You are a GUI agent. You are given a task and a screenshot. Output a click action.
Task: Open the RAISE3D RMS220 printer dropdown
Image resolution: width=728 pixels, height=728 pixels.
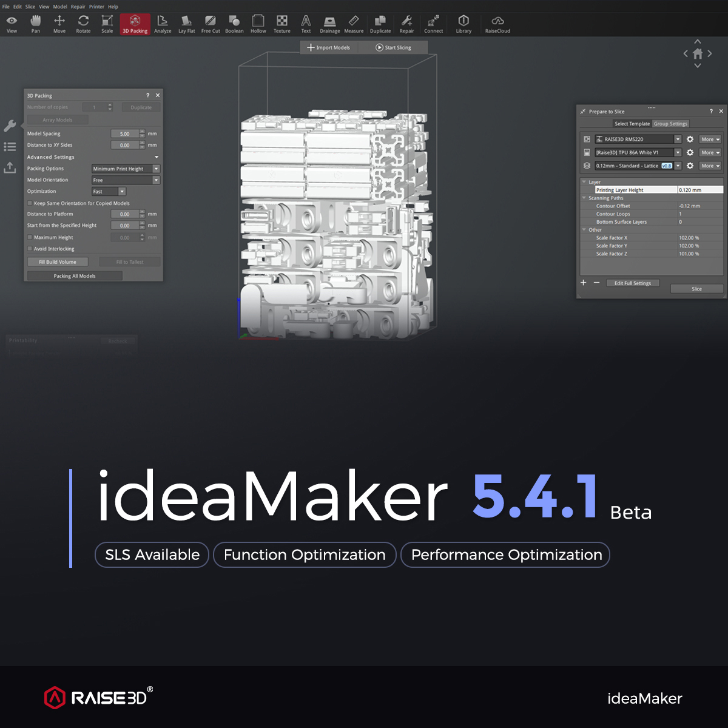coord(638,140)
